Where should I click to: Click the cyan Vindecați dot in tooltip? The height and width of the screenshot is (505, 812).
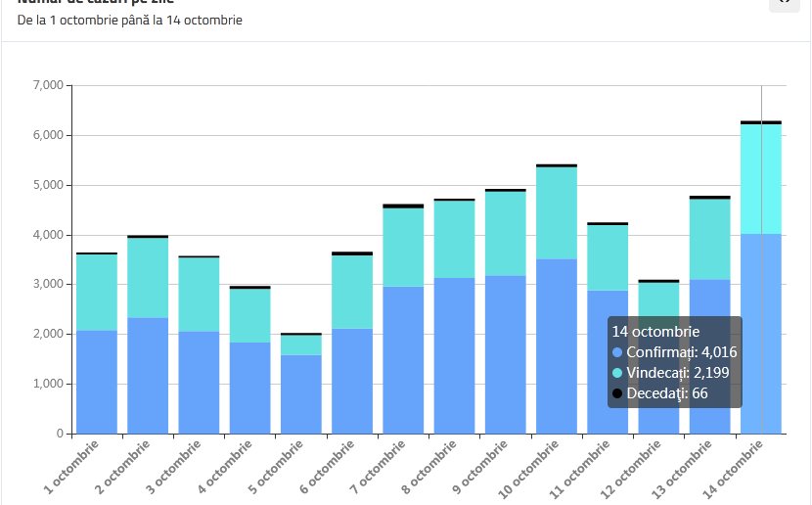tap(617, 373)
